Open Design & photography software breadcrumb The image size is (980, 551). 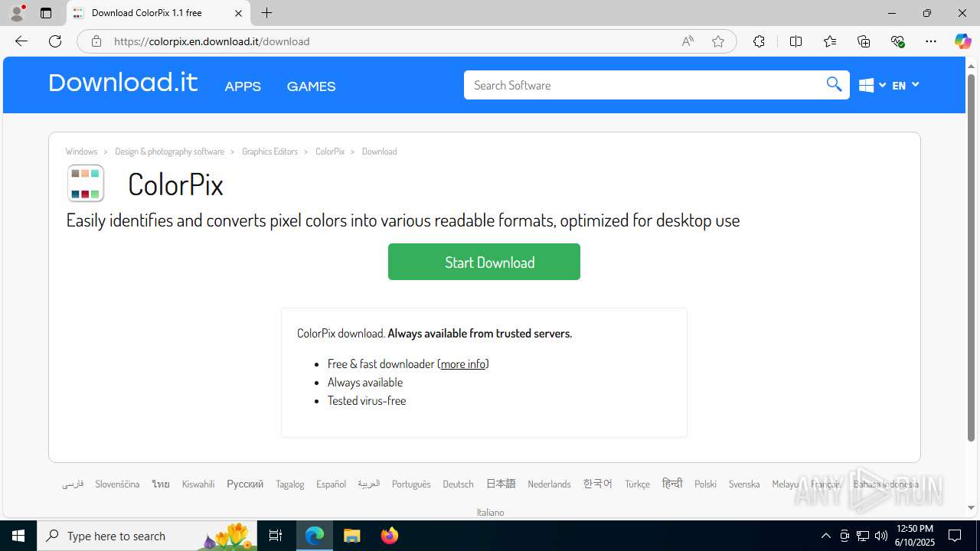[169, 152]
